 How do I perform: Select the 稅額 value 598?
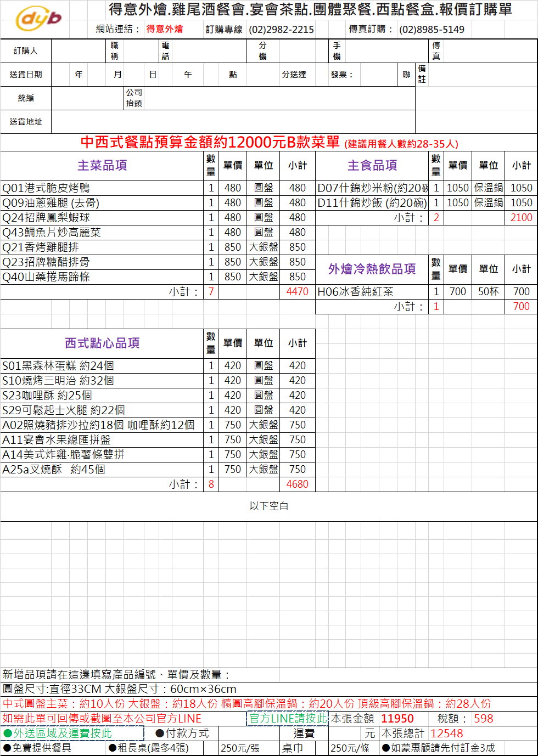coord(483,718)
